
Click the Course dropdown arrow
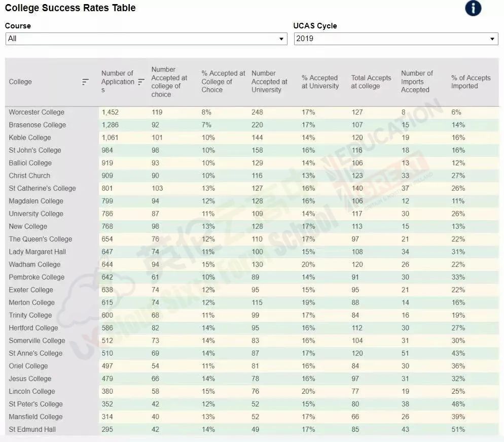(x=281, y=39)
